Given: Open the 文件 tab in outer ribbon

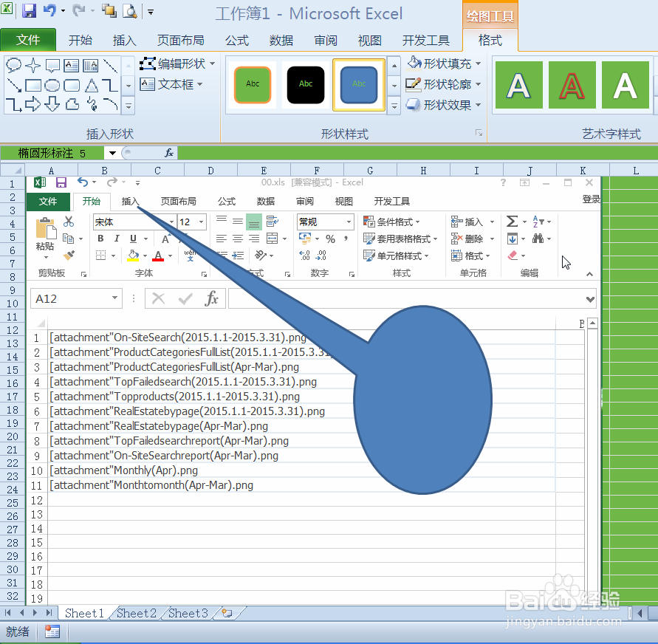Looking at the screenshot, I should pos(28,40).
